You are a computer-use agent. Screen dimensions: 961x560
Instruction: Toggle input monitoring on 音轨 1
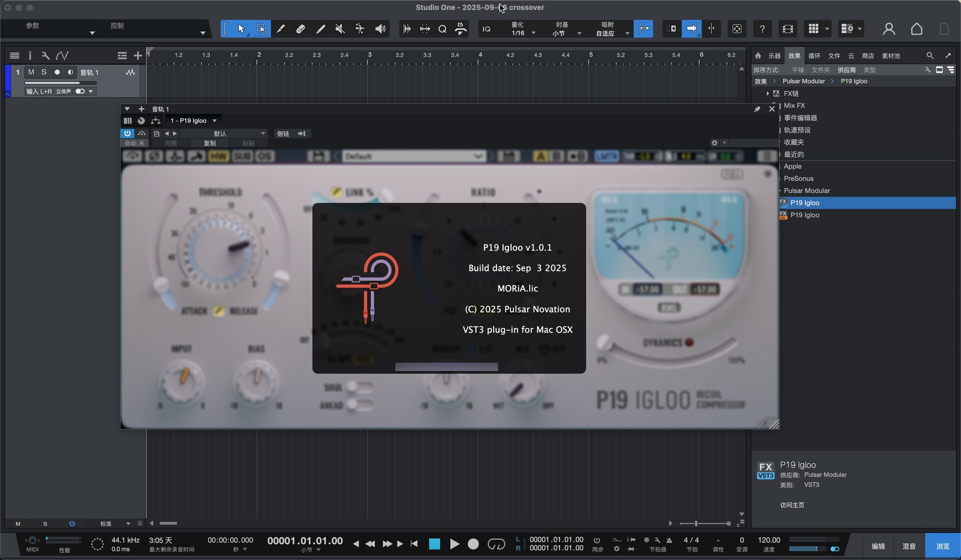pyautogui.click(x=70, y=72)
